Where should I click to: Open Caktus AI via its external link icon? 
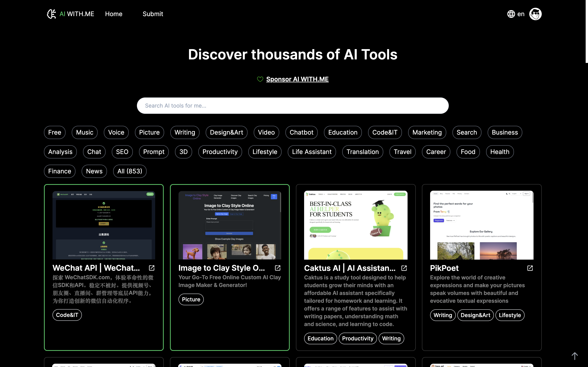tap(404, 268)
